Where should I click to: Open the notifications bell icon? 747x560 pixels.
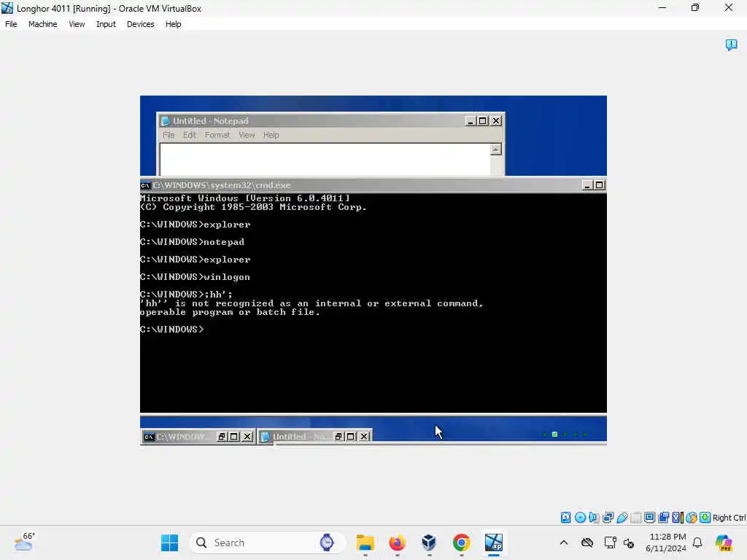coord(697,542)
